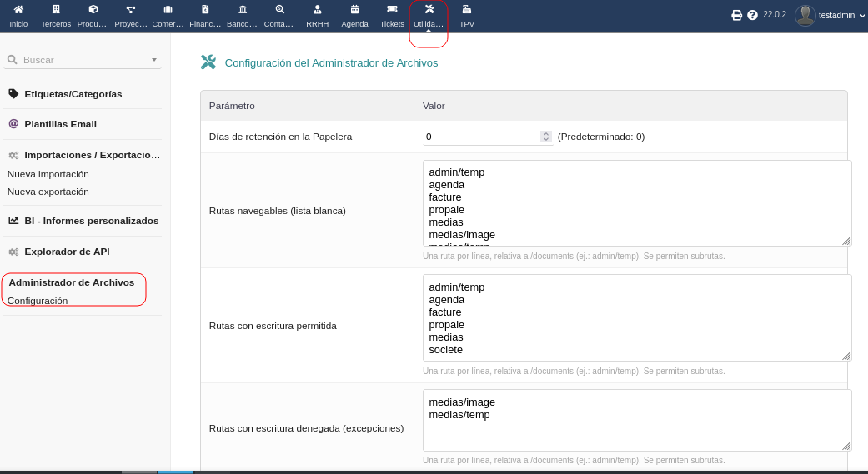Open the RRHH module icon
The image size is (868, 474).
[x=317, y=10]
